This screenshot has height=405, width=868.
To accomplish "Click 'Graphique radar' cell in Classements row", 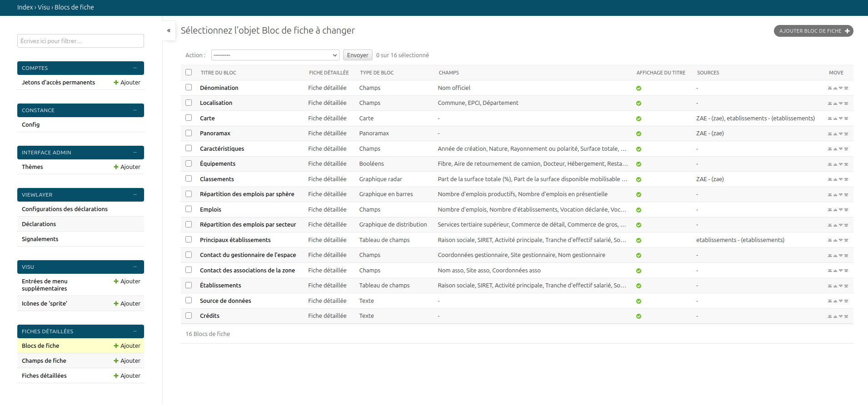I will (x=380, y=179).
